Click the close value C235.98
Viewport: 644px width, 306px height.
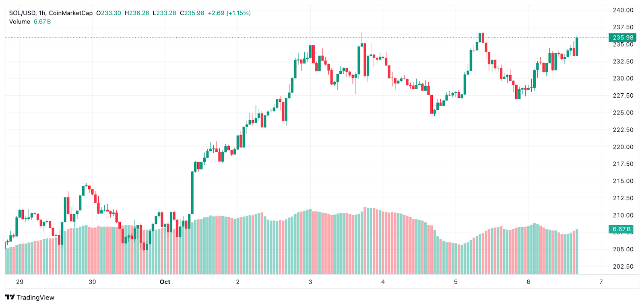tap(192, 13)
